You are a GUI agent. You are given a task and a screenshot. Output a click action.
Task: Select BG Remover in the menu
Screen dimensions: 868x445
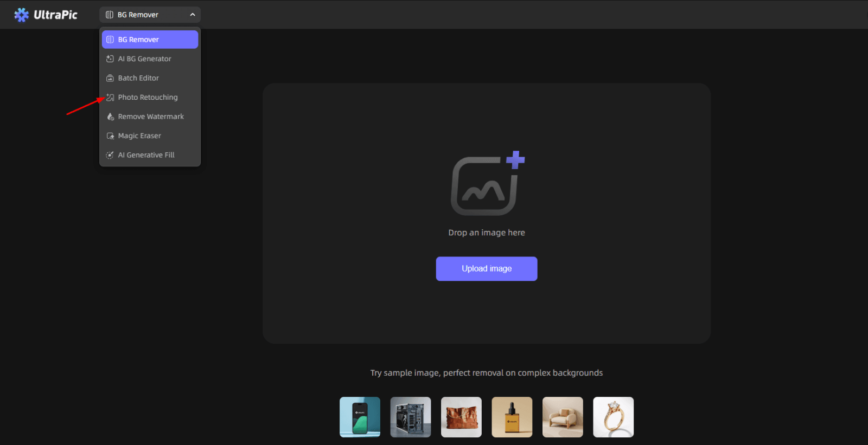click(x=150, y=40)
